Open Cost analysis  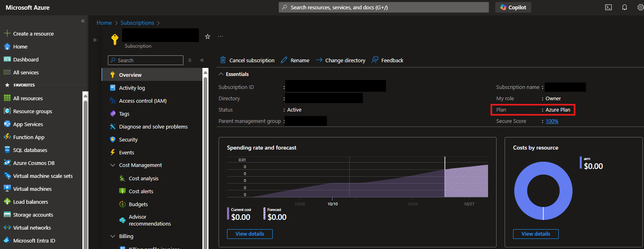(143, 178)
